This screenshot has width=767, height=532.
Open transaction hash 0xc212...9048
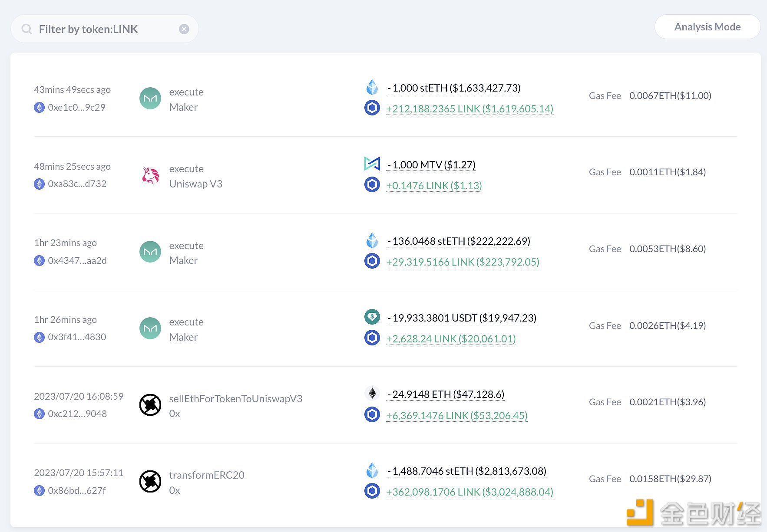(77, 414)
